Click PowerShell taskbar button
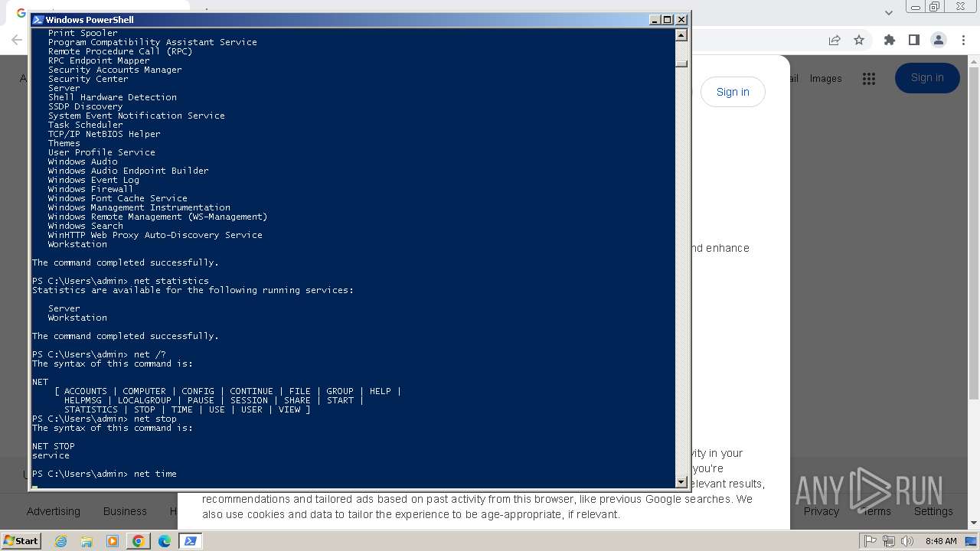Viewport: 980px width, 551px height. tap(191, 541)
